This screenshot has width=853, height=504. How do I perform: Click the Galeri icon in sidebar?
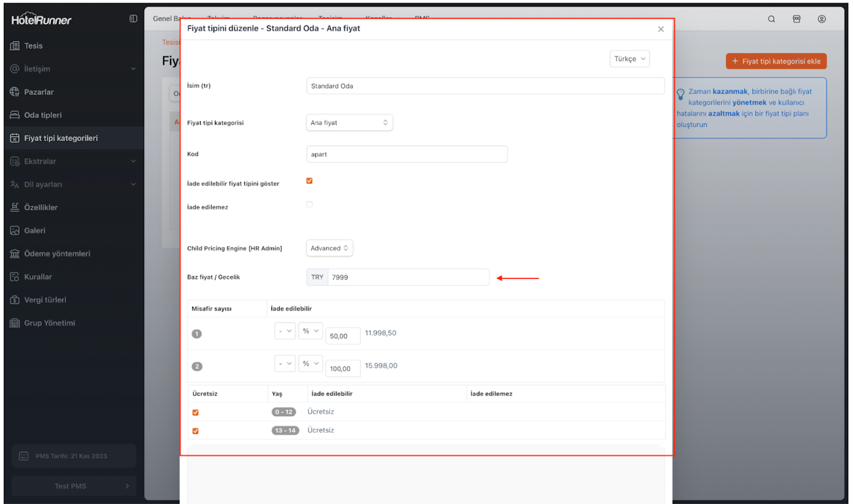[15, 231]
